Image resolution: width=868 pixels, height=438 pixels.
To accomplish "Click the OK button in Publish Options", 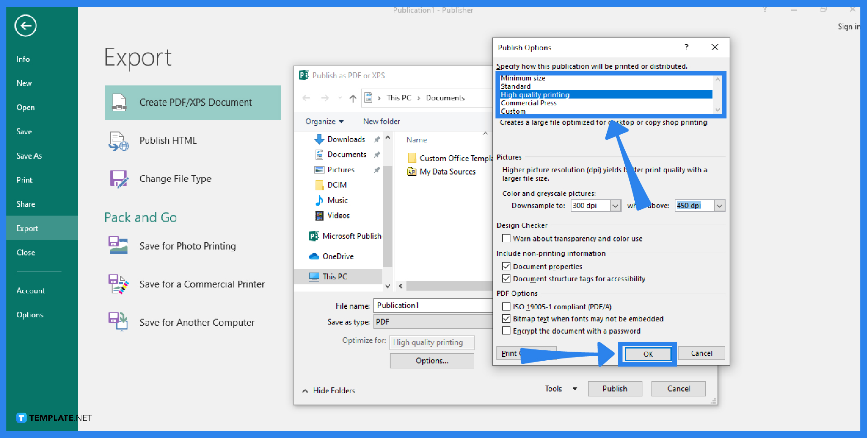I will tap(647, 354).
